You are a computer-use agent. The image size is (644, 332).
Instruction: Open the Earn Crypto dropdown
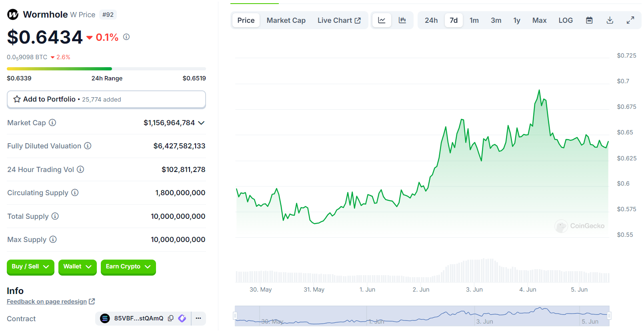click(128, 267)
